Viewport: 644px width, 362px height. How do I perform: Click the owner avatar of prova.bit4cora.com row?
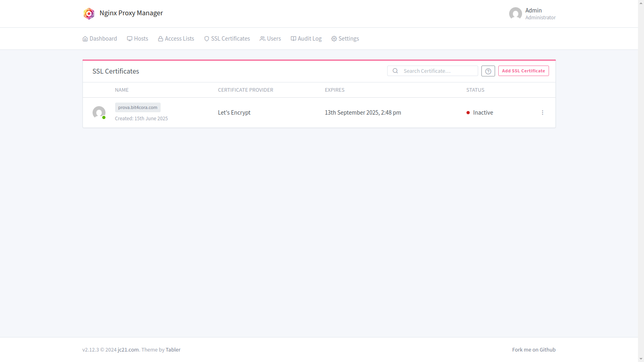99,113
